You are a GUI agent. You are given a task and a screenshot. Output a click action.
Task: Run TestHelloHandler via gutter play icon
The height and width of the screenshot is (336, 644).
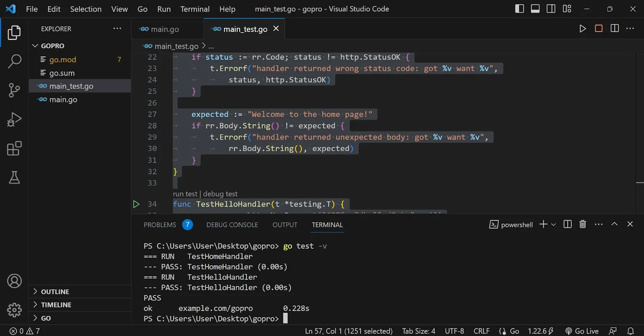(136, 204)
